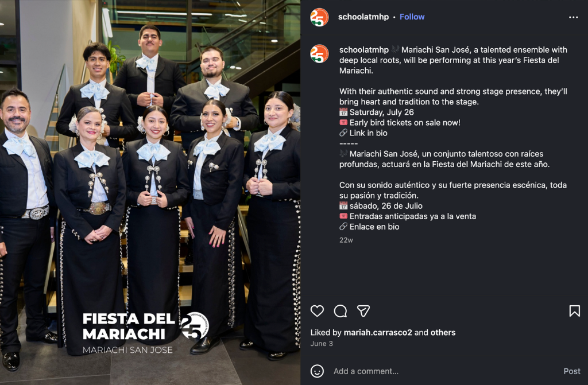Open emoji picker in the comment box

point(317,371)
